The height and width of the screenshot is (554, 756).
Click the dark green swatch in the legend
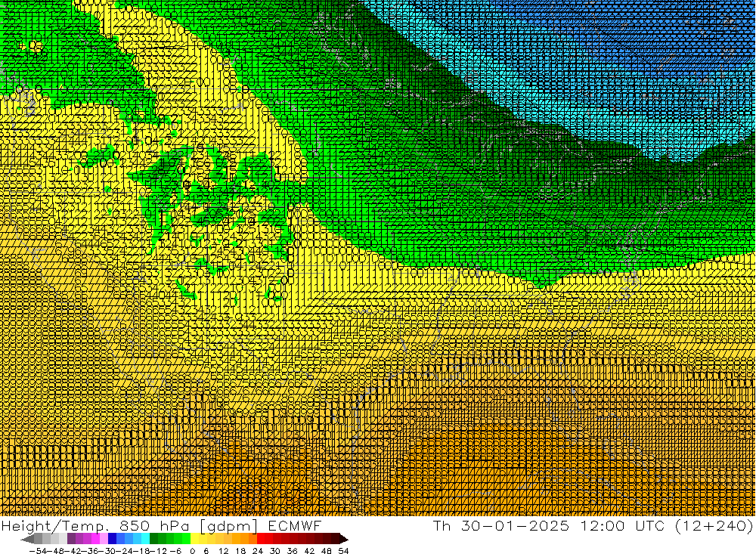click(x=154, y=539)
